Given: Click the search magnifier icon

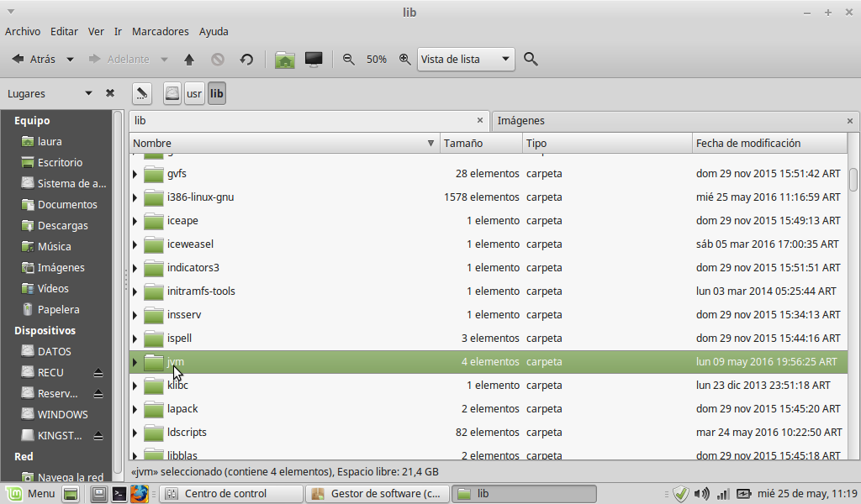Looking at the screenshot, I should (x=531, y=60).
